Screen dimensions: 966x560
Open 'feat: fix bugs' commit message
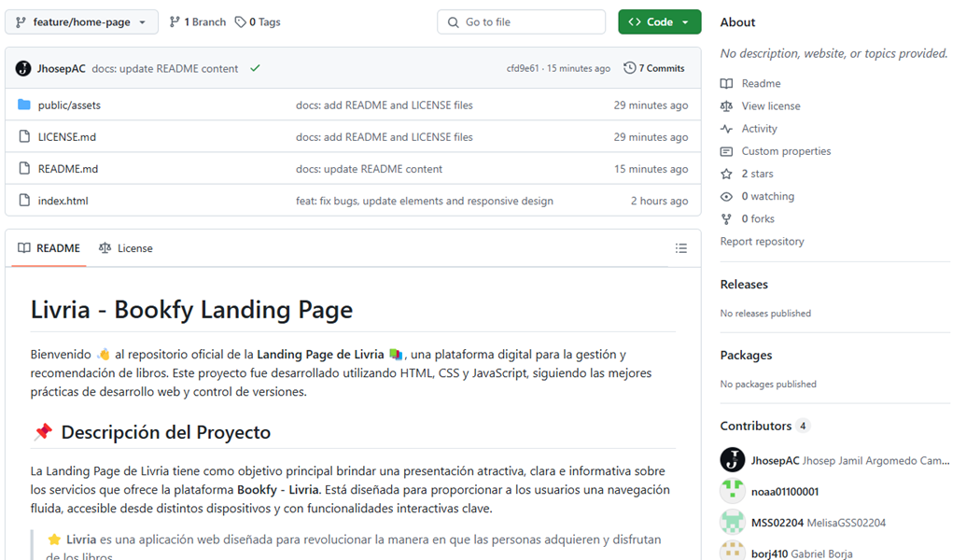pos(425,201)
